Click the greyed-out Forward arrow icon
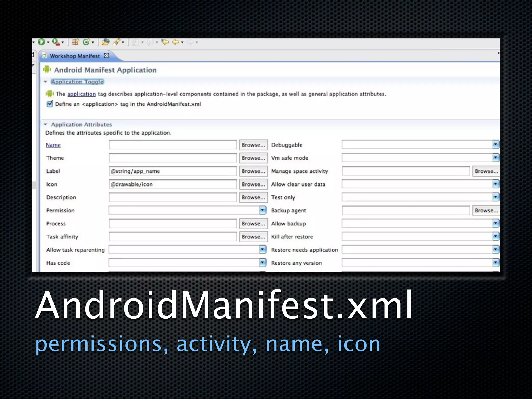This screenshot has width=532, height=399. point(190,42)
